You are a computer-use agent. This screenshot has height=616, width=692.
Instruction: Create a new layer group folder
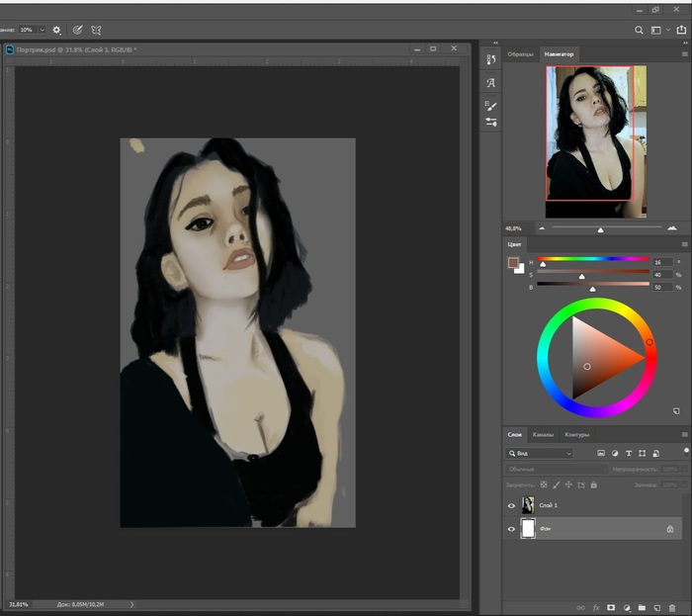point(641,607)
